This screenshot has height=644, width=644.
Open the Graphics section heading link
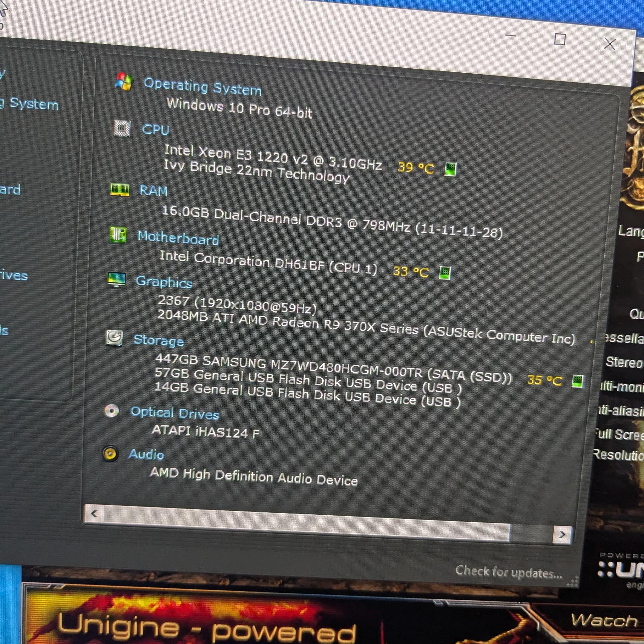point(164,282)
